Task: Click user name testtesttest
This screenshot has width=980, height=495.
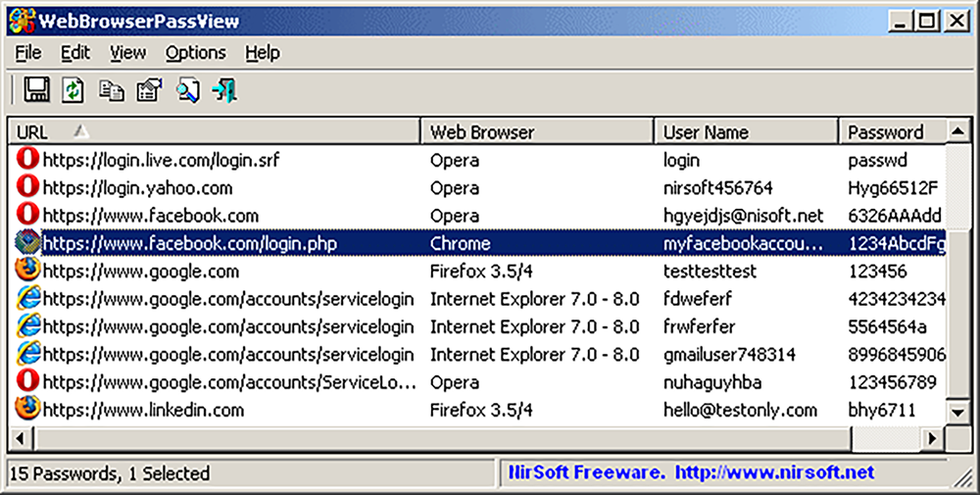Action: pos(710,271)
